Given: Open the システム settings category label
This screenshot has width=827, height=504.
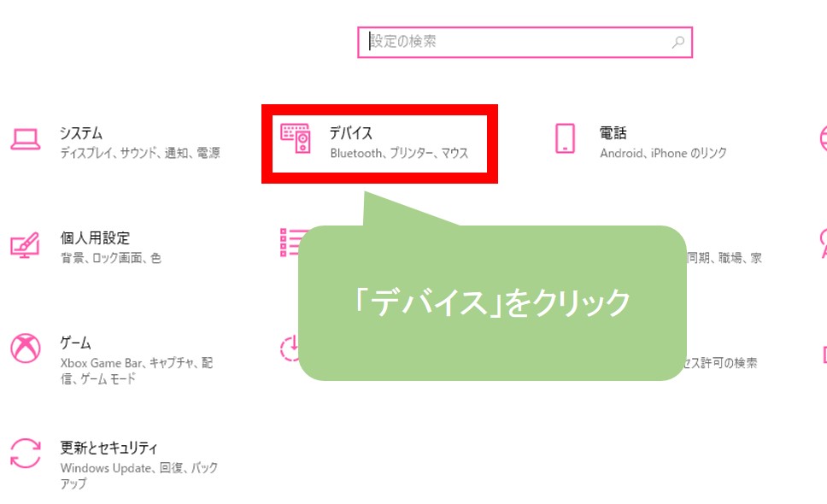Looking at the screenshot, I should pos(80,133).
